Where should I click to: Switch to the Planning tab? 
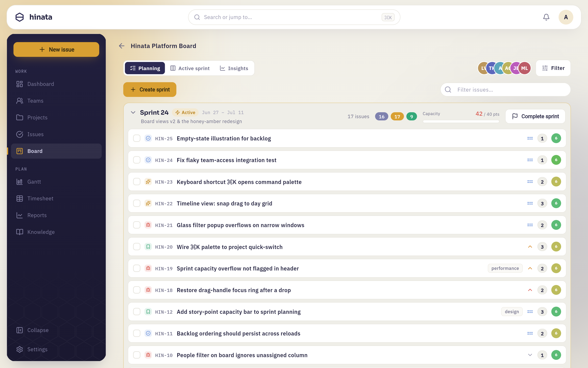click(x=145, y=68)
